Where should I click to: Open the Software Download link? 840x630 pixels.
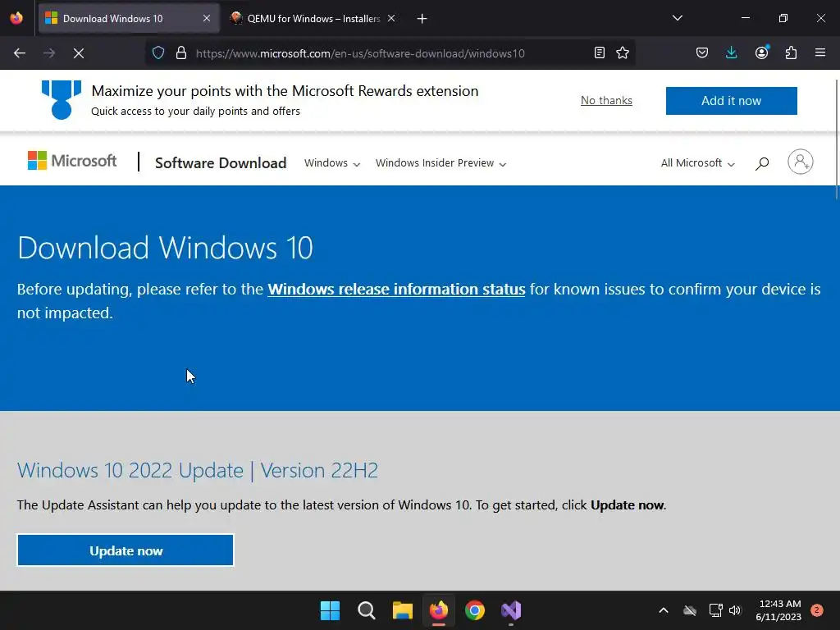click(x=221, y=163)
